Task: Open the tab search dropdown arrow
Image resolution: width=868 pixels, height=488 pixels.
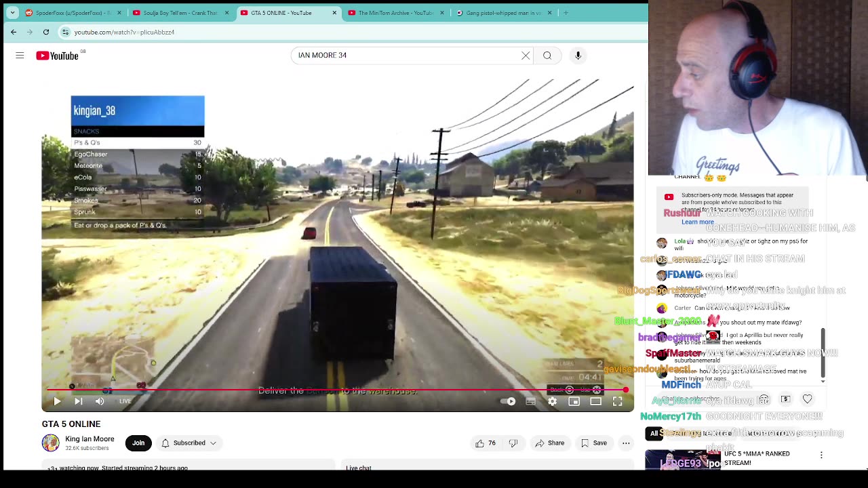Action: (12, 12)
